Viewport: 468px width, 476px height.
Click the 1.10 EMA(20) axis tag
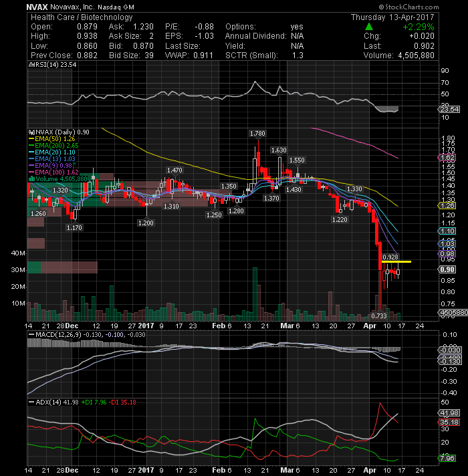coord(447,231)
